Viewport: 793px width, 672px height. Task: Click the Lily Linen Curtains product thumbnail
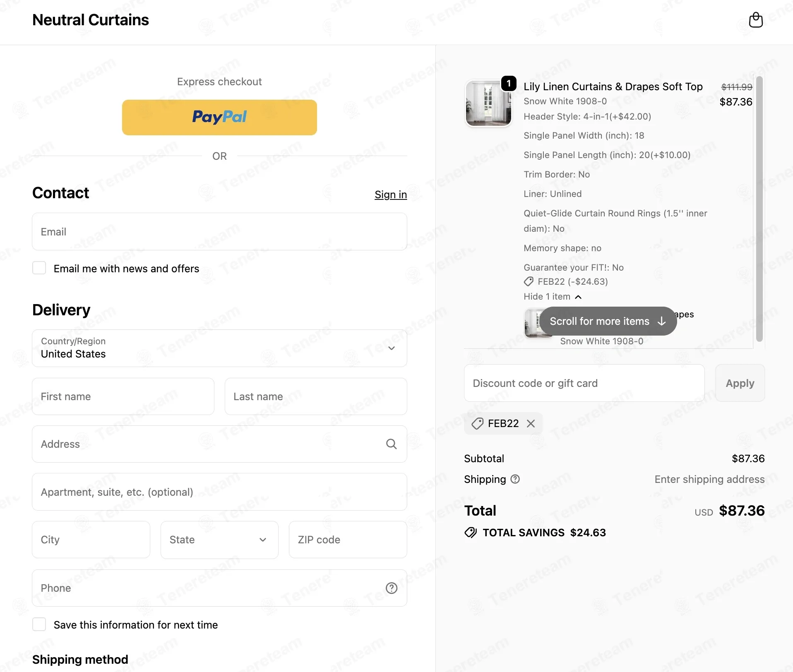coord(488,103)
